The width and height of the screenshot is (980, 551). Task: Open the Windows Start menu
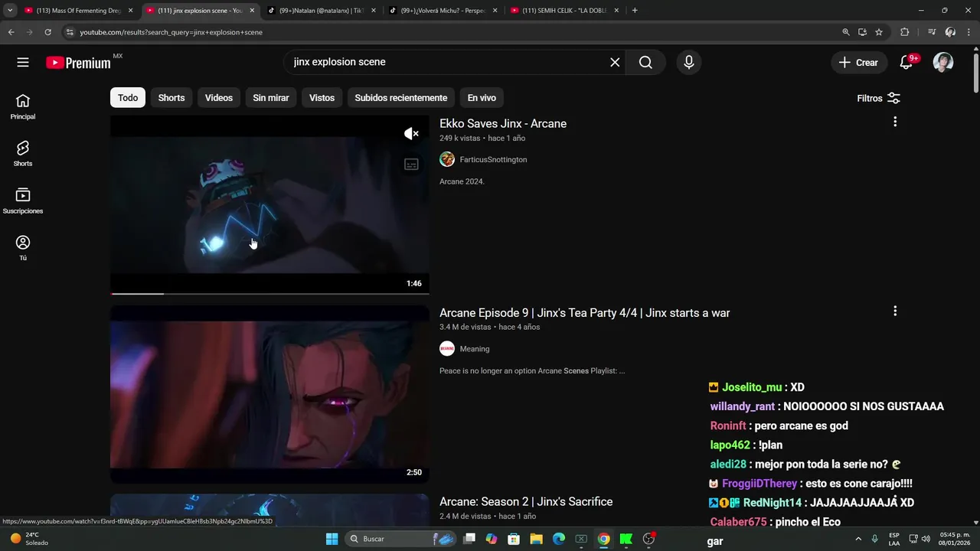[x=332, y=539]
